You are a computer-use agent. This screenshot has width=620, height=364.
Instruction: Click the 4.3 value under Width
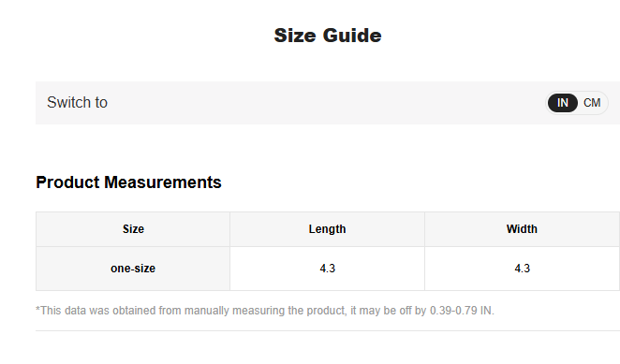tap(522, 269)
